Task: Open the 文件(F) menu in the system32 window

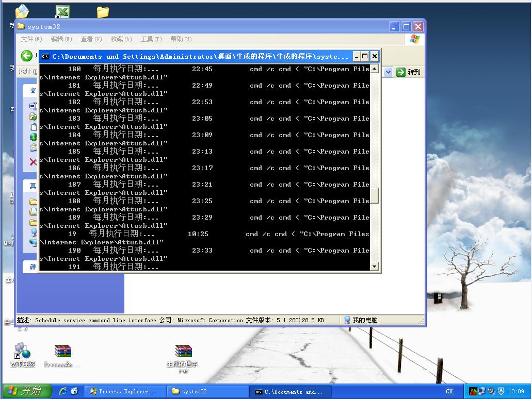Action: [31, 39]
